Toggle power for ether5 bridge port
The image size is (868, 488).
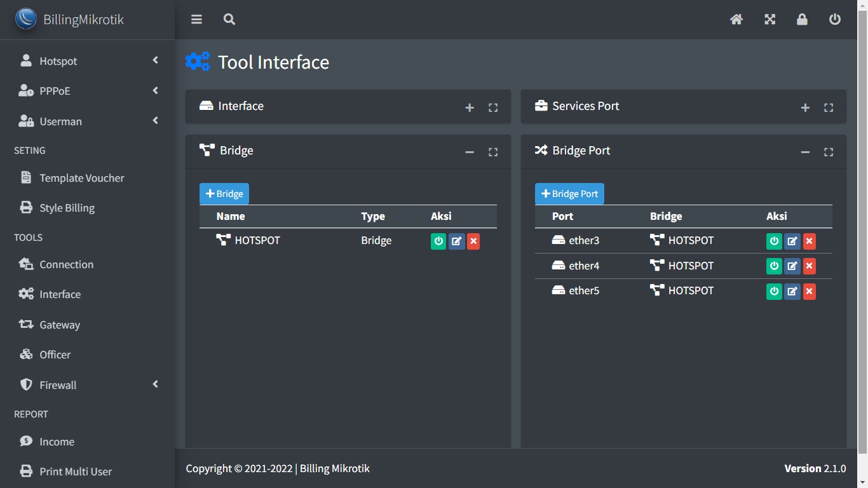[x=774, y=292]
